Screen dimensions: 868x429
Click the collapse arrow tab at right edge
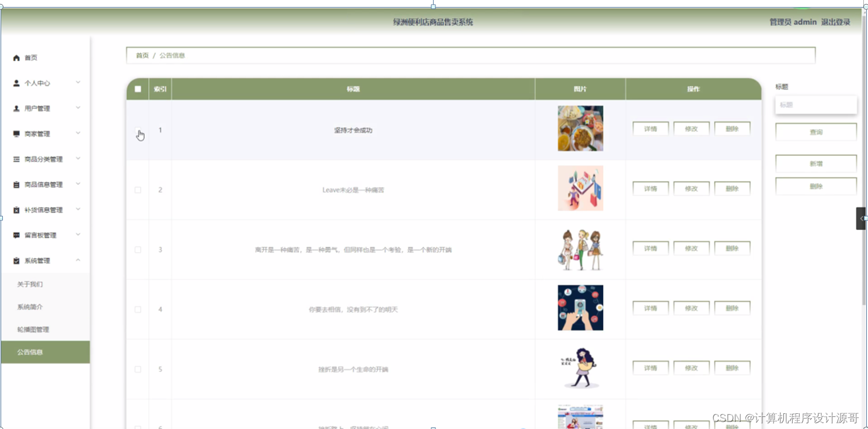point(861,218)
